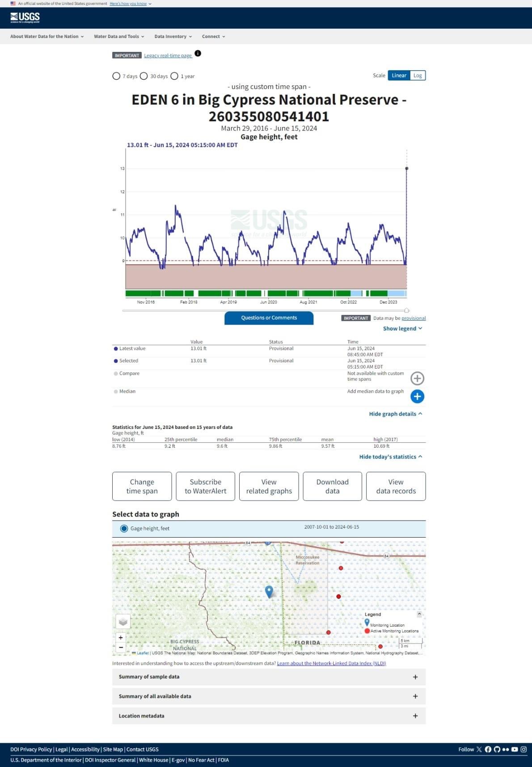The height and width of the screenshot is (767, 532).
Task: Click the graph time range slider handle
Action: [407, 310]
